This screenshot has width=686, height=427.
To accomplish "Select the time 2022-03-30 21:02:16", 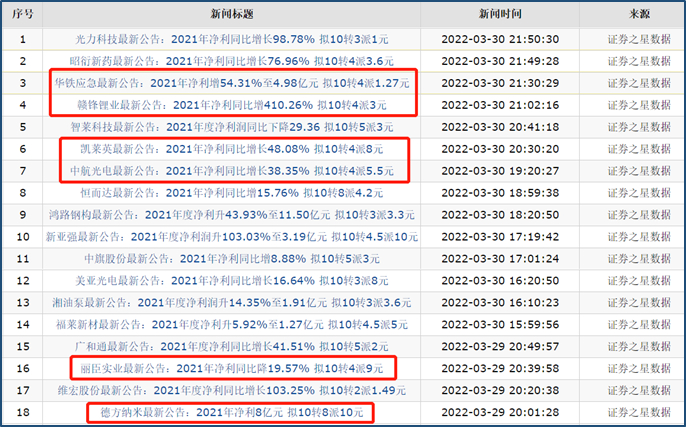I will pyautogui.click(x=500, y=105).
